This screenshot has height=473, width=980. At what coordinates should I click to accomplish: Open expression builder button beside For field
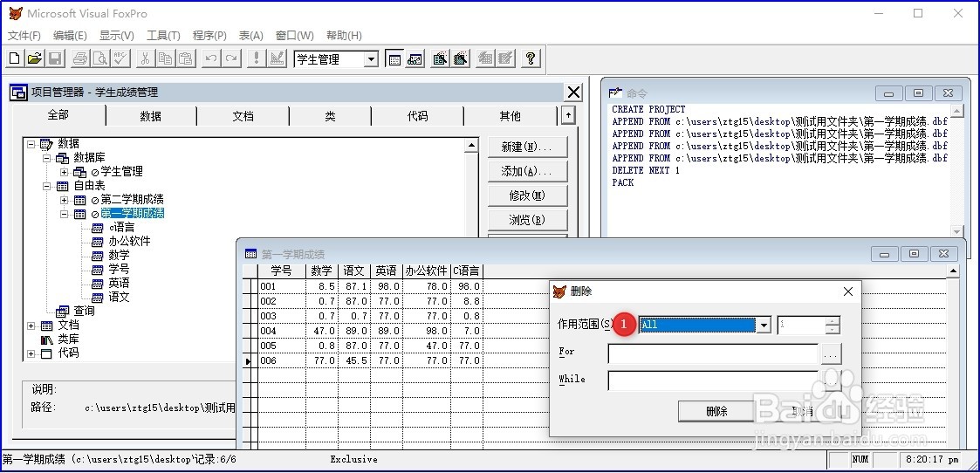831,354
